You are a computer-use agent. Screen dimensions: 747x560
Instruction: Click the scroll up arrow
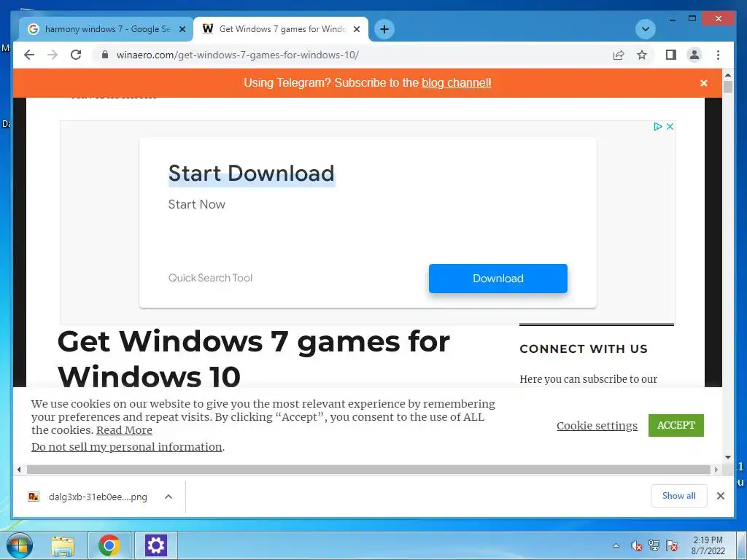[727, 75]
